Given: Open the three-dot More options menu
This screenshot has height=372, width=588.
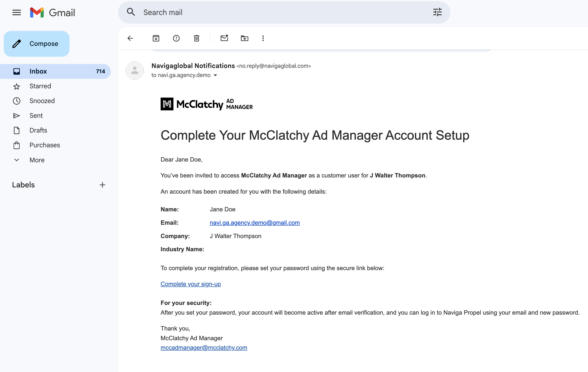Looking at the screenshot, I should [x=263, y=38].
